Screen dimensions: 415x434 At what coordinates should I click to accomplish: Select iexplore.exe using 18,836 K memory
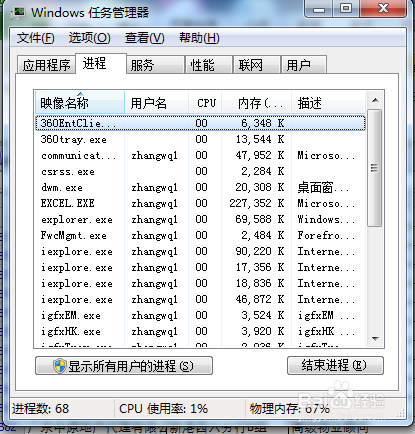coord(200,283)
